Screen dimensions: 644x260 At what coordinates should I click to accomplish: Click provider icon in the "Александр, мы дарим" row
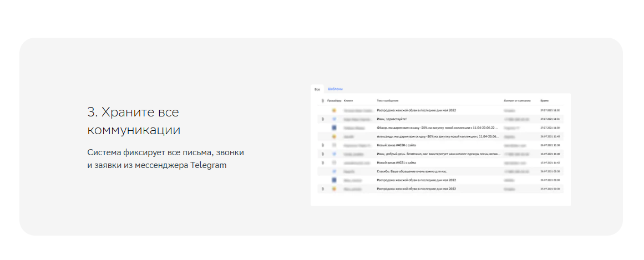pyautogui.click(x=334, y=136)
